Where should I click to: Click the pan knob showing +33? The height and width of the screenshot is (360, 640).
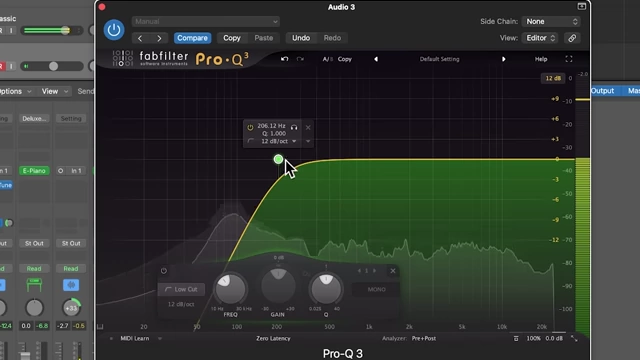click(x=71, y=308)
